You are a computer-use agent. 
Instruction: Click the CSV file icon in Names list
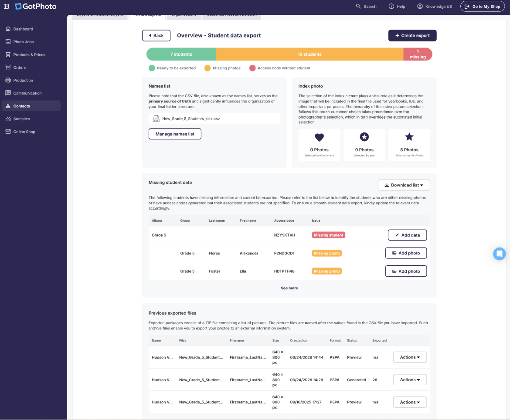tap(156, 119)
